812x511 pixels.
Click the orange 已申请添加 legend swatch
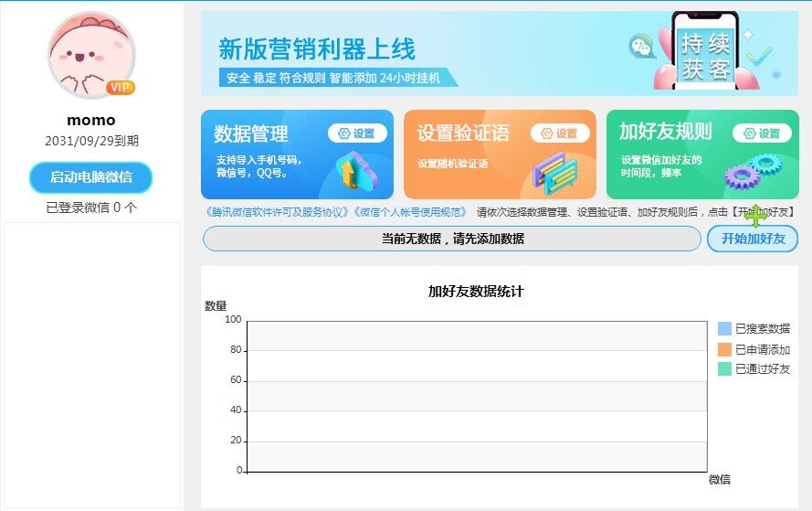(x=724, y=349)
